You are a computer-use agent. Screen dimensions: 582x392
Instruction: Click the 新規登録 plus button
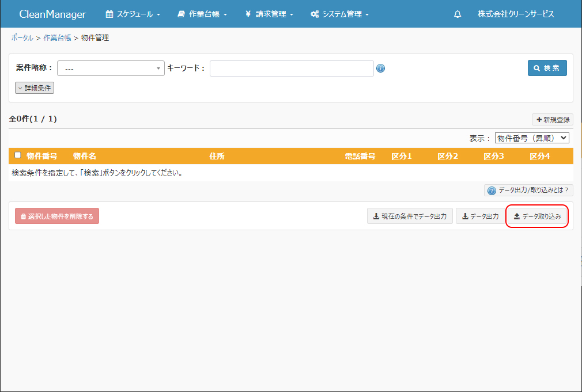click(x=553, y=120)
